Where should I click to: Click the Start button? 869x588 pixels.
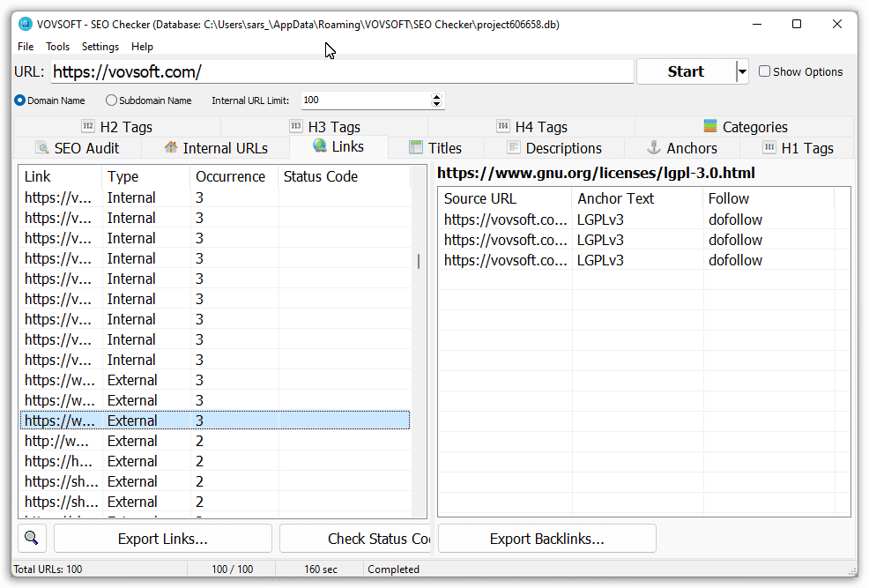coord(686,71)
